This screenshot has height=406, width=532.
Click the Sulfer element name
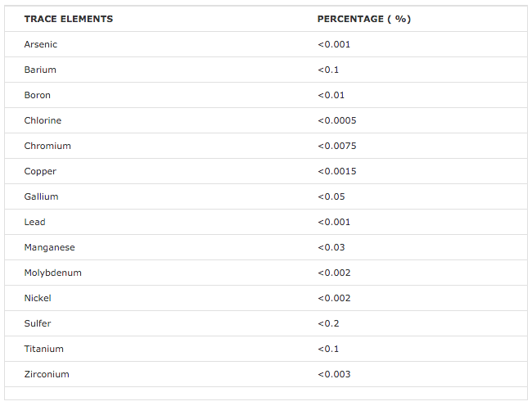pos(38,323)
